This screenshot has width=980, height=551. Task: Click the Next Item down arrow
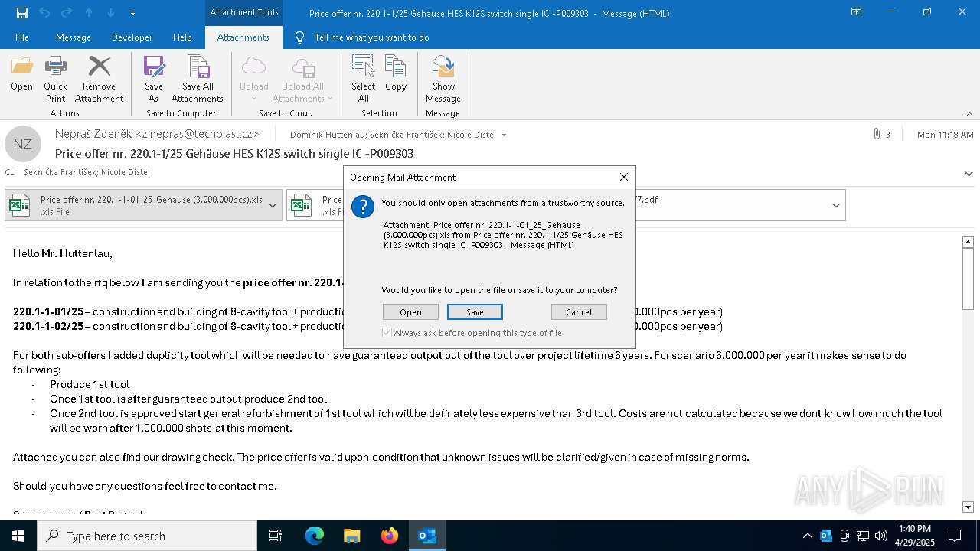(x=111, y=13)
